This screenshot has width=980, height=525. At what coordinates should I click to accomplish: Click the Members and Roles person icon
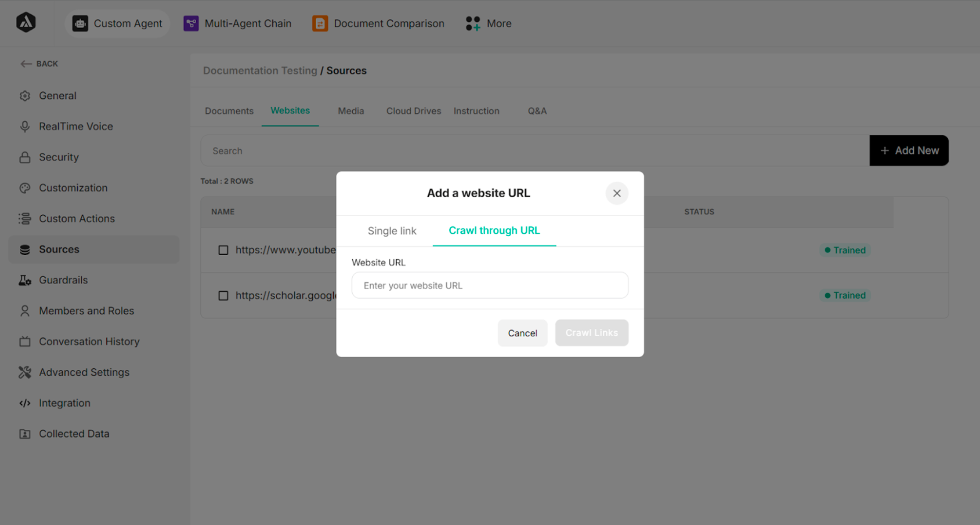(x=25, y=311)
